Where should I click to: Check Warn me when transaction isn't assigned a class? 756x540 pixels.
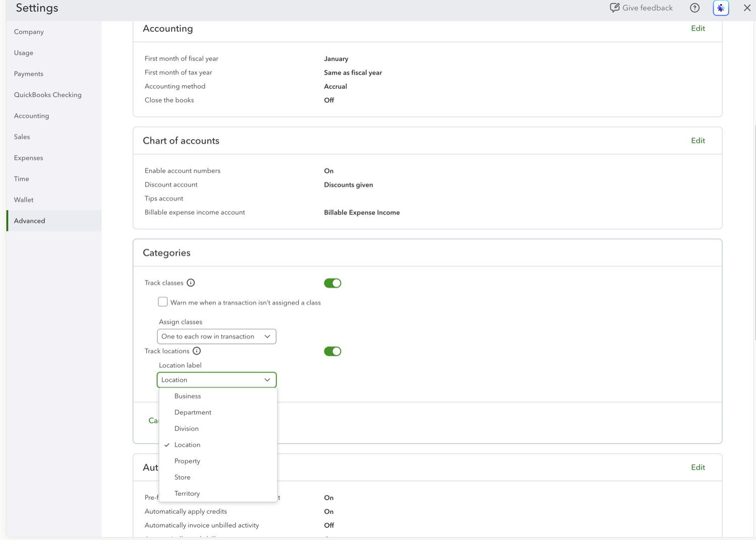[x=163, y=302]
